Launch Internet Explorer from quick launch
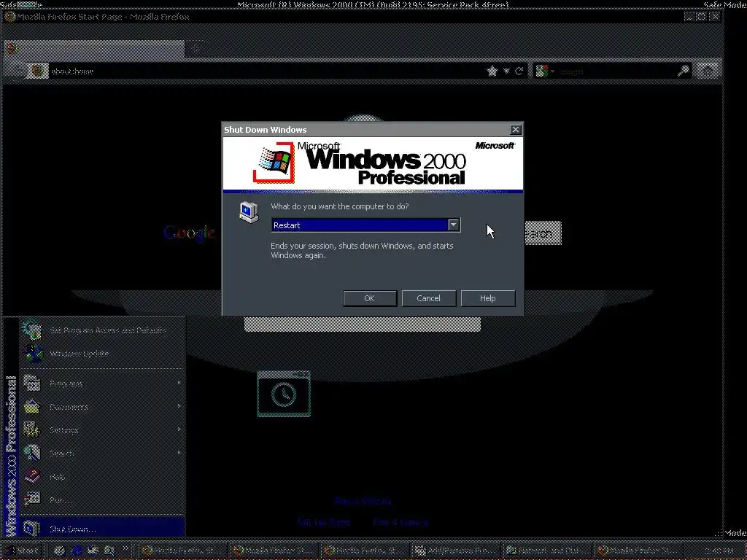Image resolution: width=747 pixels, height=560 pixels. [x=77, y=551]
